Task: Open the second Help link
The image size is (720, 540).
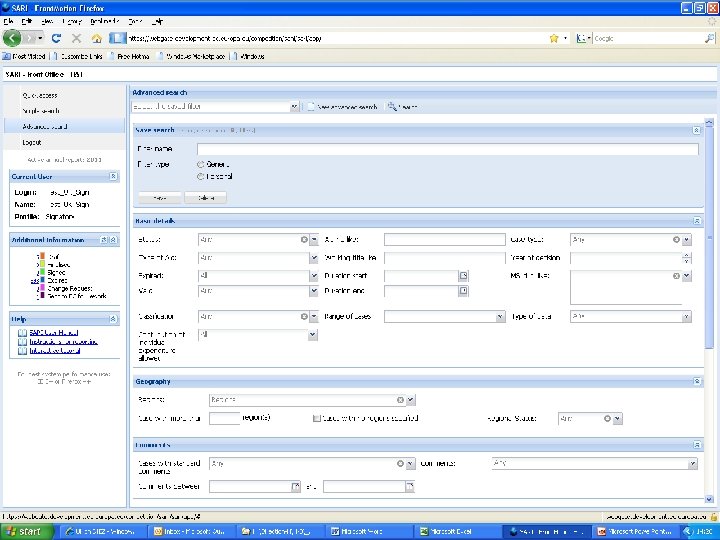Action: [x=63, y=342]
